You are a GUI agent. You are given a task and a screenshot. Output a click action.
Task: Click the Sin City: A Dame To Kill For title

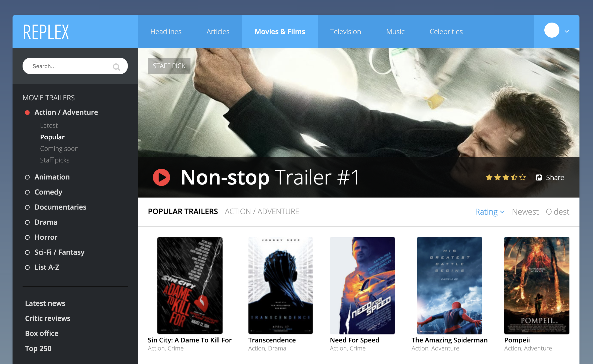tap(189, 340)
